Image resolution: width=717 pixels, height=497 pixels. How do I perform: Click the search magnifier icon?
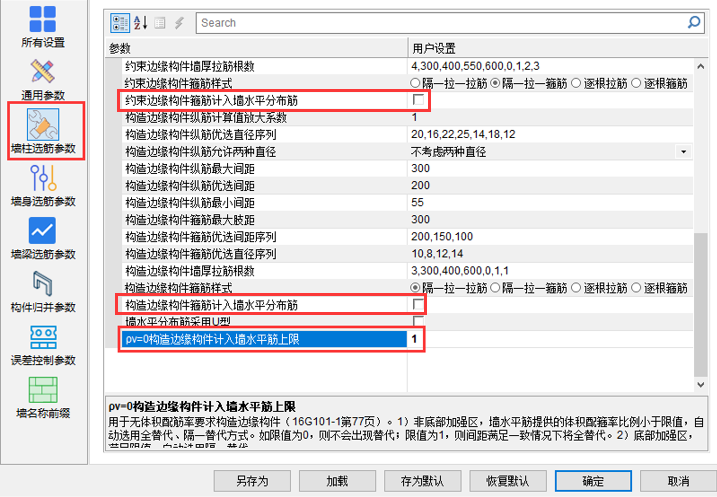pos(694,22)
